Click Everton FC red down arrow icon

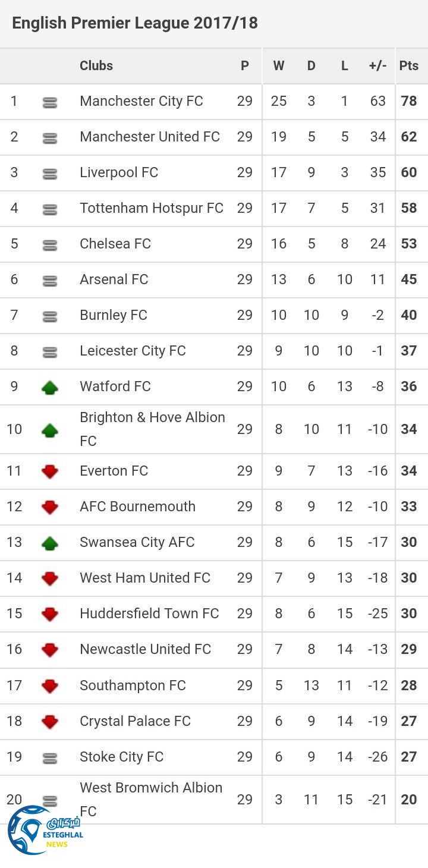point(50,471)
